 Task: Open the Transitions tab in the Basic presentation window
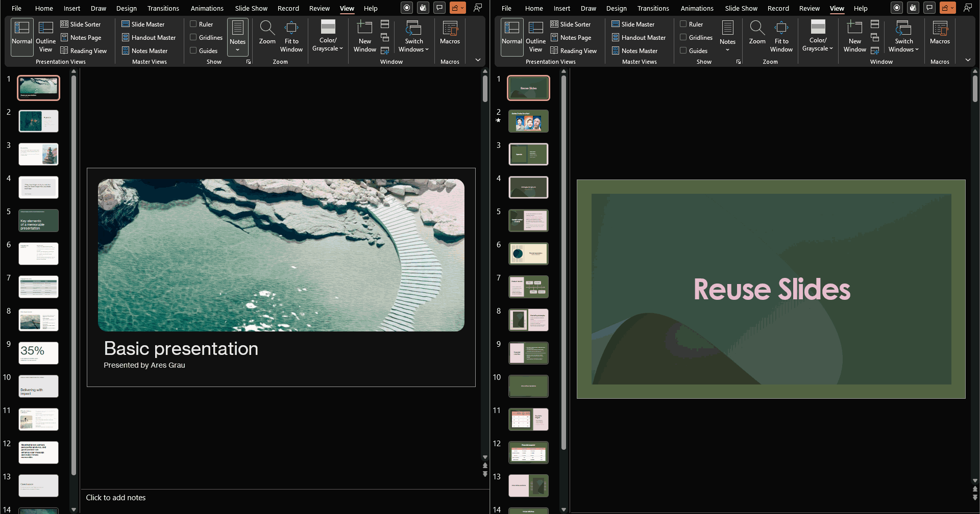coord(163,9)
